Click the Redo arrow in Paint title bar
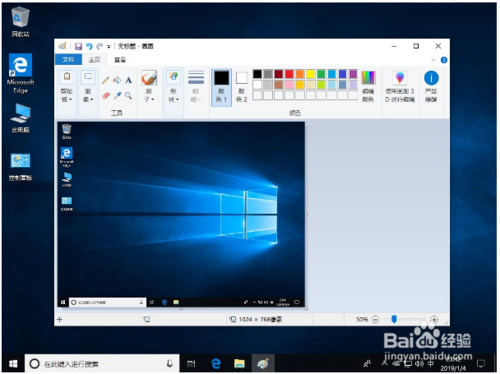The image size is (500, 374). pyautogui.click(x=100, y=46)
